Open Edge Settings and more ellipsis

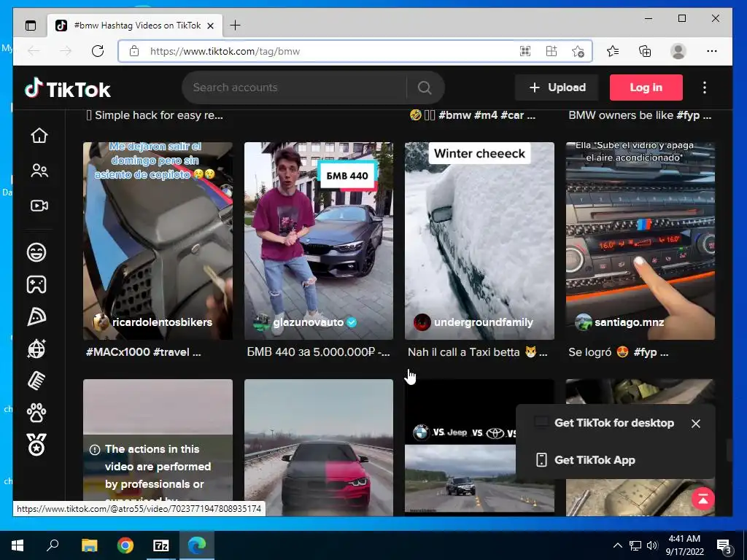[712, 51]
